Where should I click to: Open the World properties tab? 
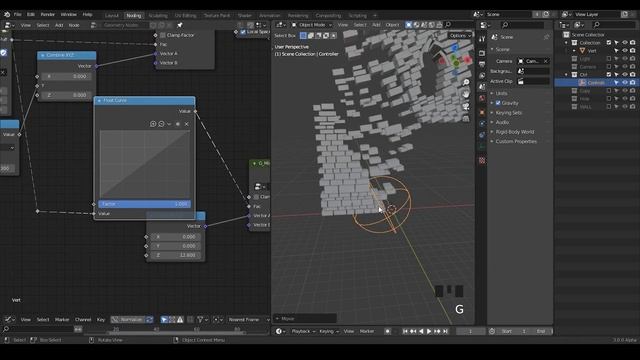click(482, 99)
